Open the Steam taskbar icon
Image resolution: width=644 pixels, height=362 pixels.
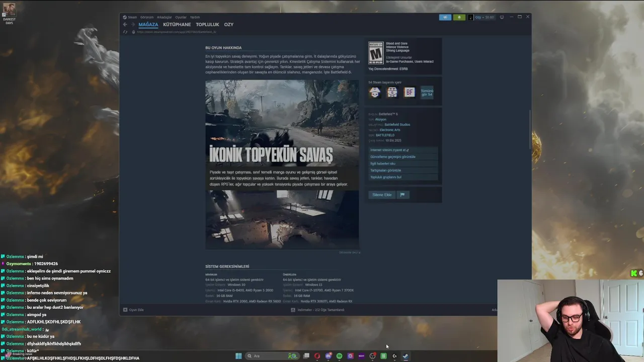pyautogui.click(x=406, y=356)
